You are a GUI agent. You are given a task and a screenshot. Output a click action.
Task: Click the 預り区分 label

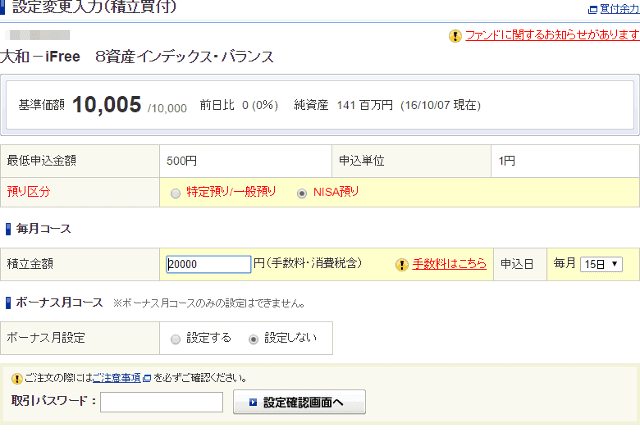[29, 192]
